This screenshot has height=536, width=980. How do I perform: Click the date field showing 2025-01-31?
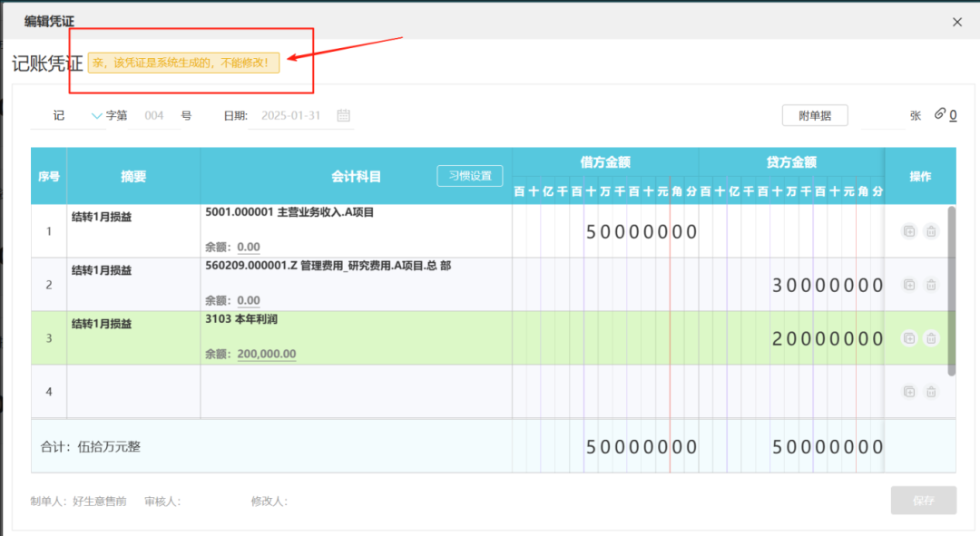click(292, 115)
